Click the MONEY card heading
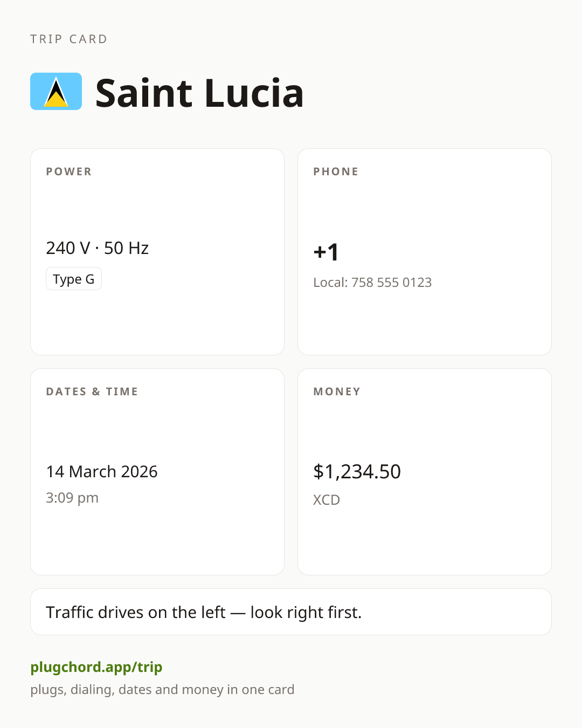Image resolution: width=582 pixels, height=728 pixels. (337, 392)
